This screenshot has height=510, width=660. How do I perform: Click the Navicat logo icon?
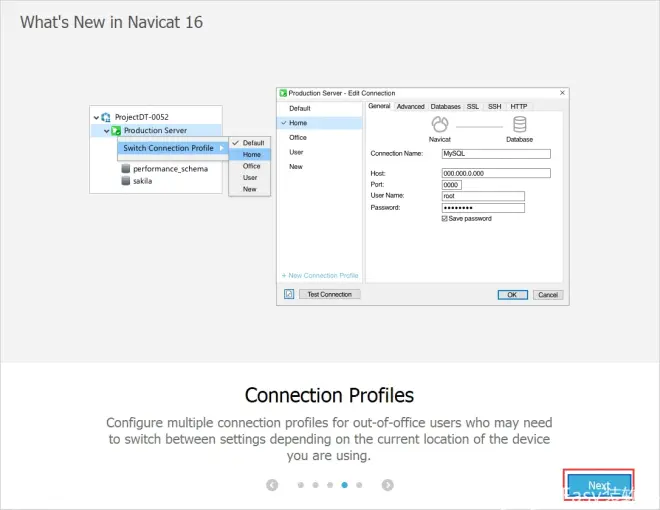[440, 125]
